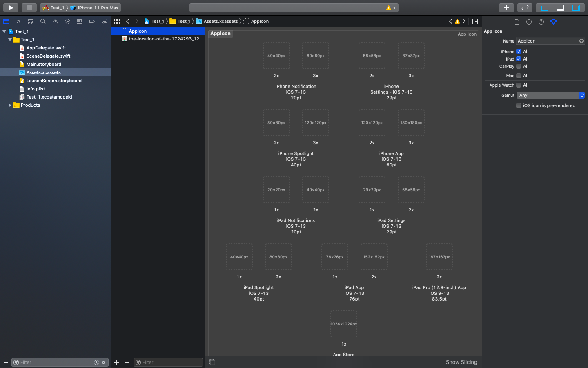Click the jump bar warning indicator
Viewport: 588px width, 368px height.
(457, 21)
